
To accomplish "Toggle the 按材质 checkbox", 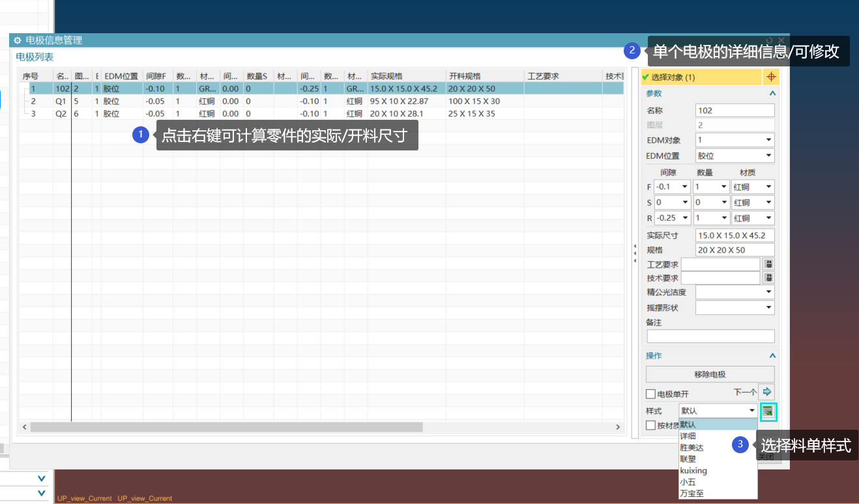I will coord(650,425).
